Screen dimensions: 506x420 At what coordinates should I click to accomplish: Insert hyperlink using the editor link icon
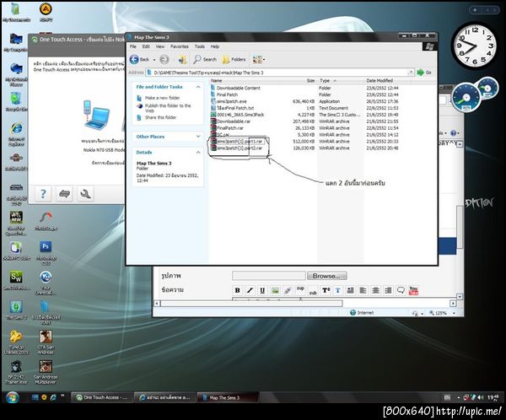point(288,291)
